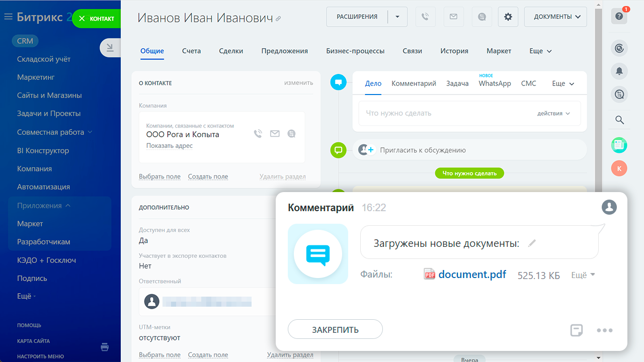Expand the Ещё item in the sidebar
The image size is (644, 362).
click(x=26, y=296)
